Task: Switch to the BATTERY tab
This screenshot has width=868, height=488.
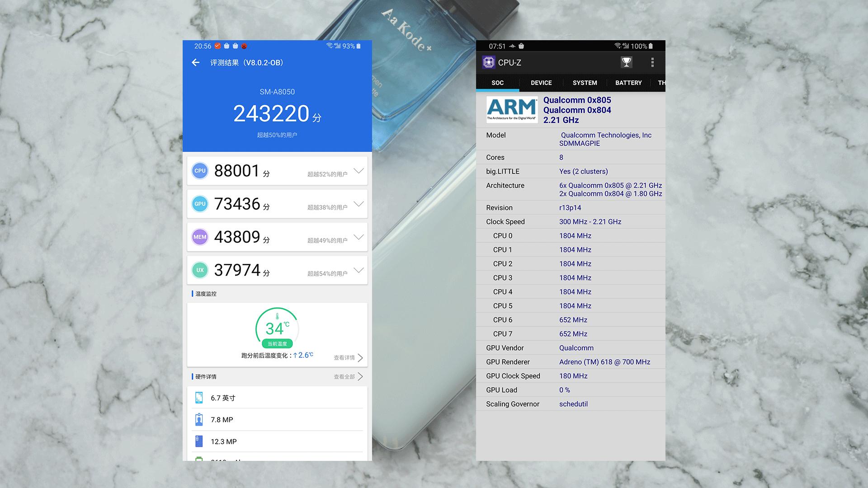Action: point(628,83)
